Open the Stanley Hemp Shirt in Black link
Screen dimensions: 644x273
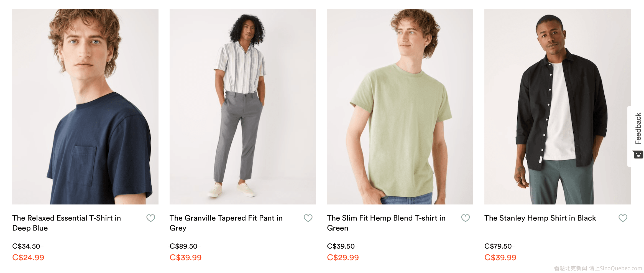(x=540, y=218)
